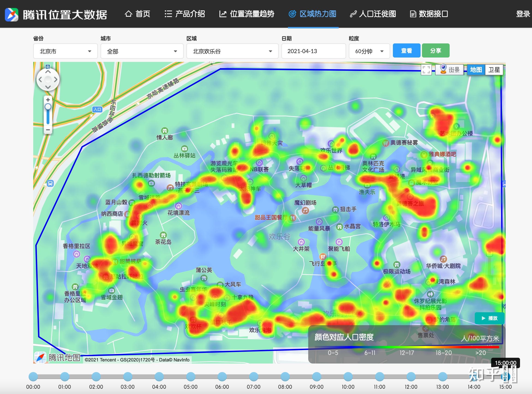Open 街景 street view mode
The height and width of the screenshot is (394, 532).
coord(450,70)
